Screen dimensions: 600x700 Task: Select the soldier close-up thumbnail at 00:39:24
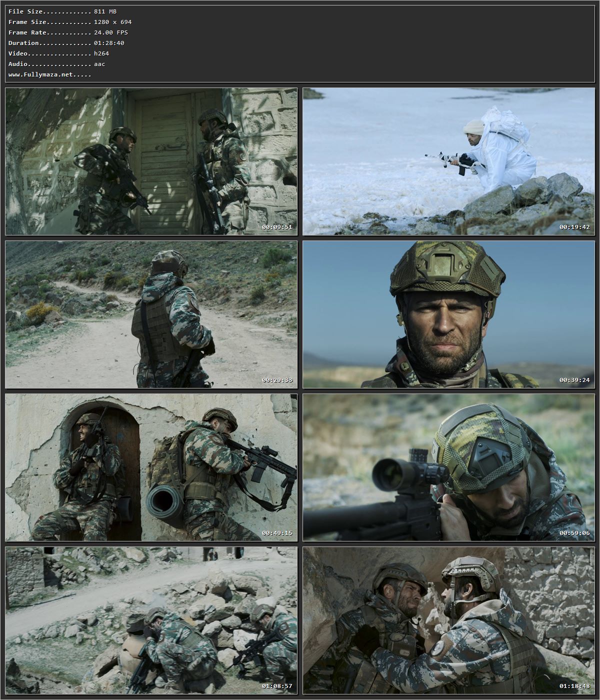[x=449, y=314]
